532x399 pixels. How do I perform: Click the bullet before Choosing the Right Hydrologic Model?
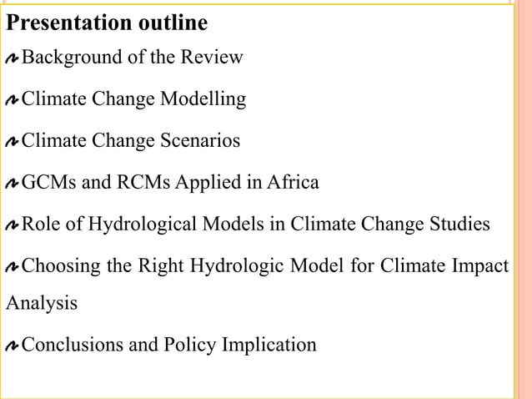(13, 268)
